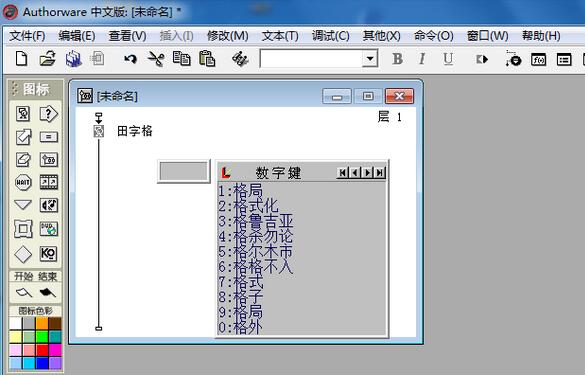Screen dimensions: 585x375
Task: Pick the Calculation equals-sign icon
Action: tap(49, 137)
